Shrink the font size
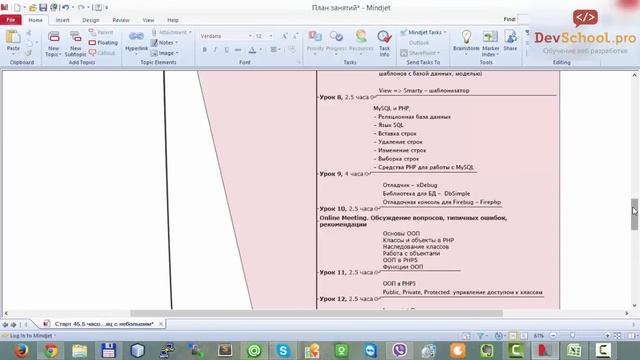The image size is (640, 360). click(x=295, y=36)
